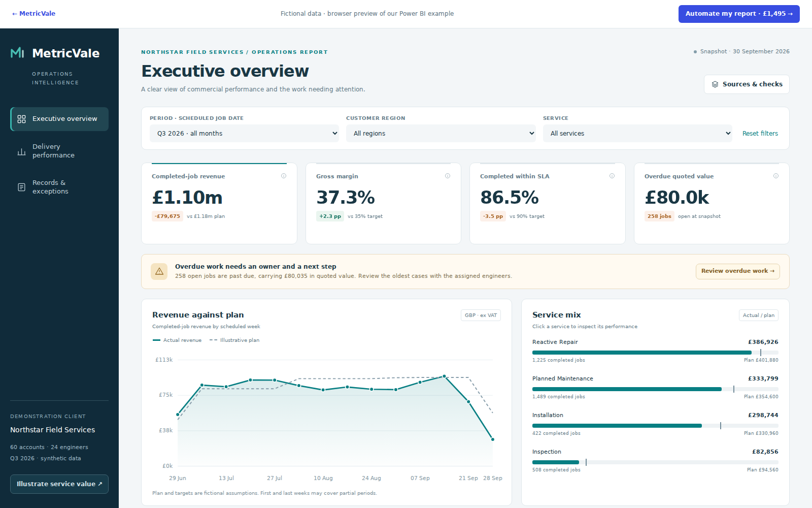Click the Executive overview grid icon

[x=21, y=119]
